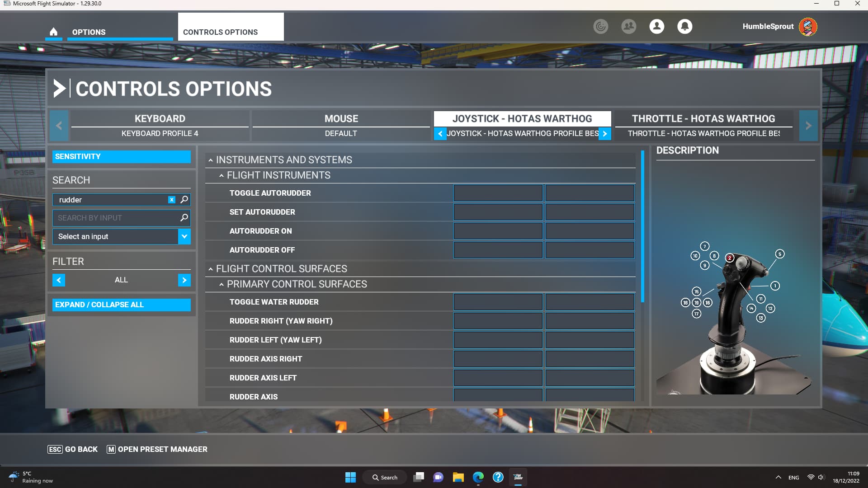Clear the rudder search with X icon
This screenshot has width=868, height=488.
171,200
